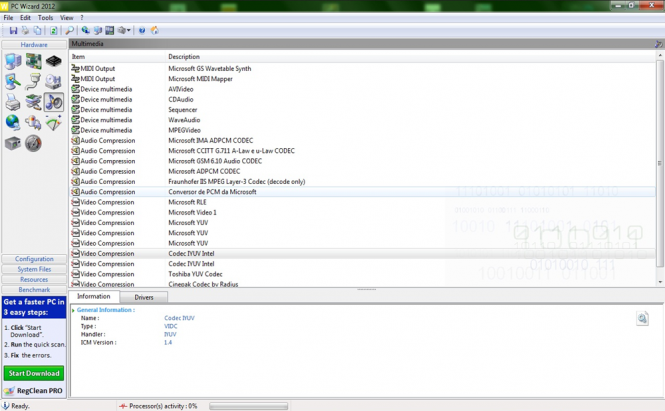Select the Network globe icon in Hardware panel
The height and width of the screenshot is (411, 665).
(x=13, y=123)
